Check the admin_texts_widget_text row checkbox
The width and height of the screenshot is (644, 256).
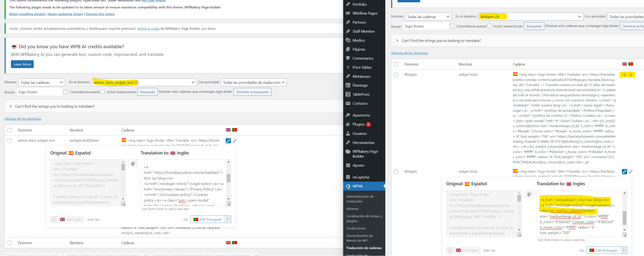[9, 141]
